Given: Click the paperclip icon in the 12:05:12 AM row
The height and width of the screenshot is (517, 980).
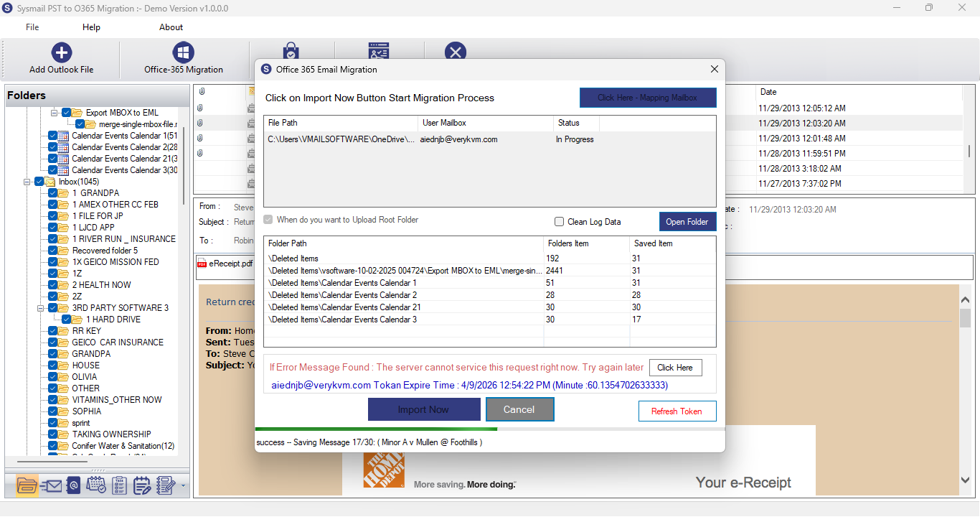Looking at the screenshot, I should pos(201,108).
